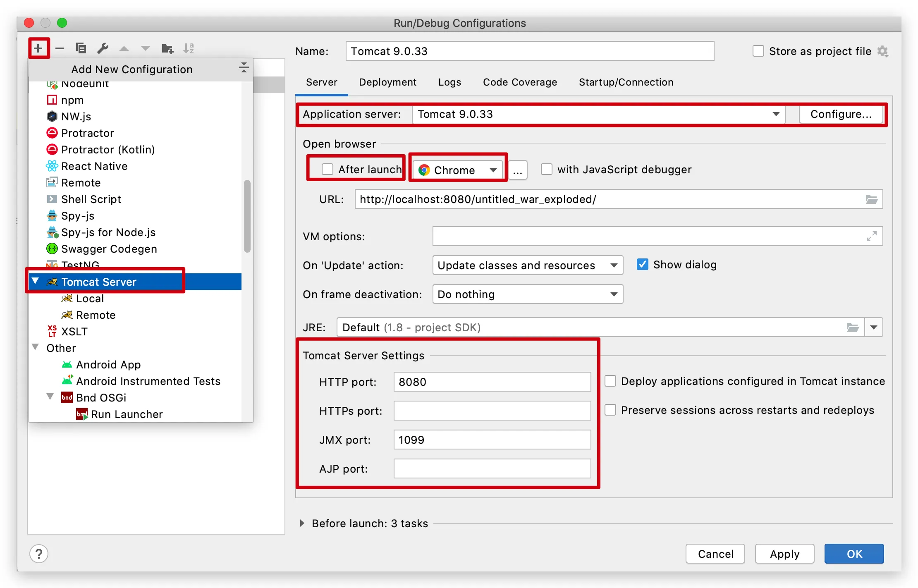Viewport: 918px width, 588px height.
Task: Select Android Instrumented Tests configuration type
Action: click(135, 381)
